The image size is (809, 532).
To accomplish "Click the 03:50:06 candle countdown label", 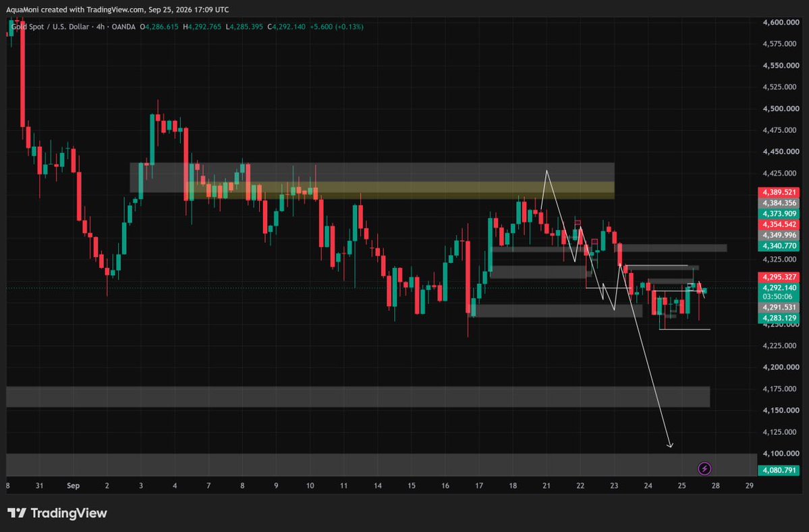I will coord(779,297).
